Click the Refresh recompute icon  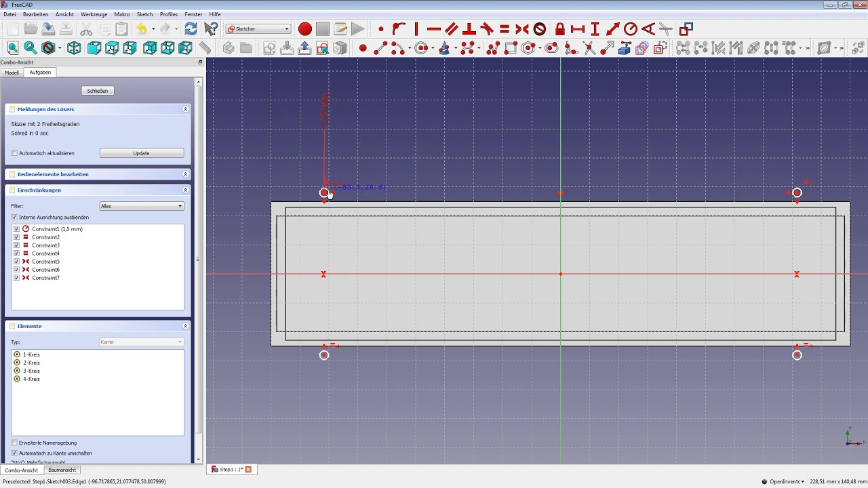191,29
